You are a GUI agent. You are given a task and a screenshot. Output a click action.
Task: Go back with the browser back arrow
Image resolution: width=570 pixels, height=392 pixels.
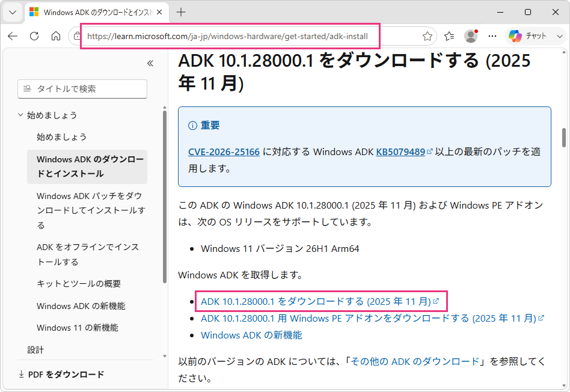[13, 36]
